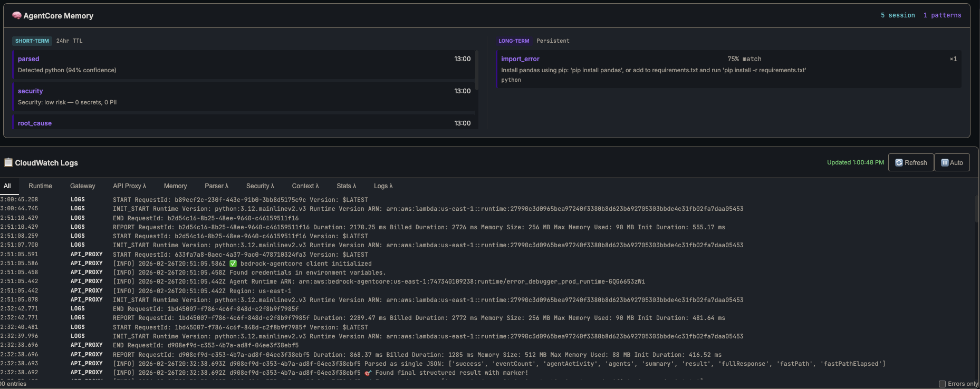Click the entries count at bottom left
980x389 pixels.
[x=13, y=384]
